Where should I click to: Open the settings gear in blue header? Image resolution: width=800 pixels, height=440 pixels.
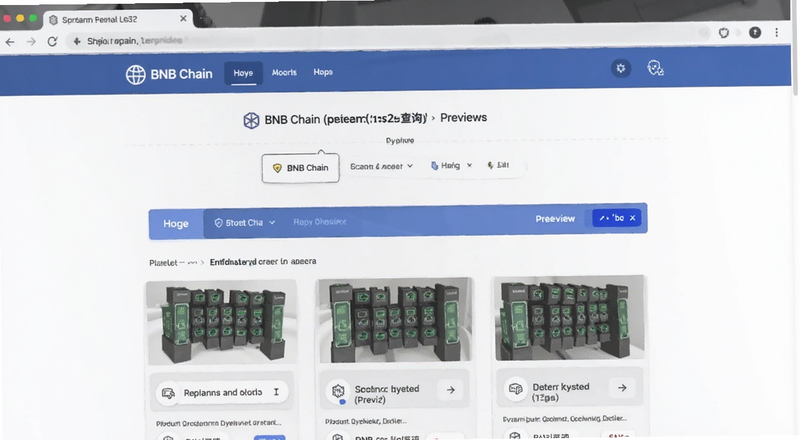620,68
